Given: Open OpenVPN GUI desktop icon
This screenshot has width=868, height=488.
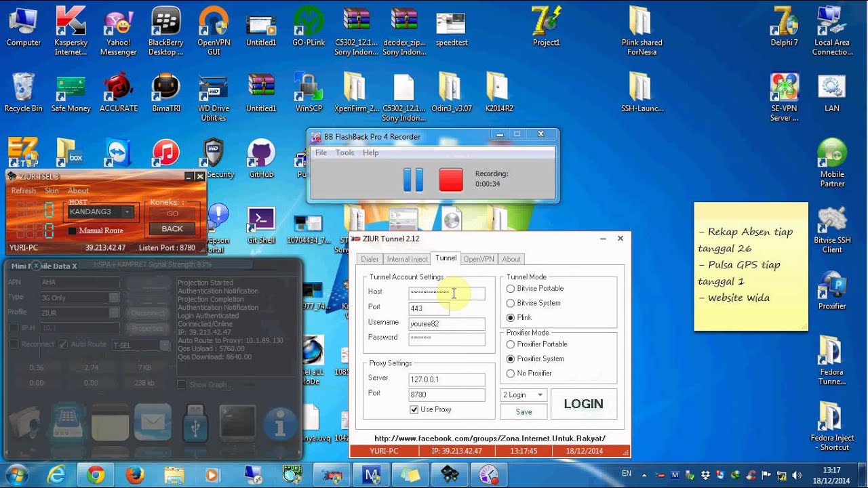Looking at the screenshot, I should click(214, 31).
